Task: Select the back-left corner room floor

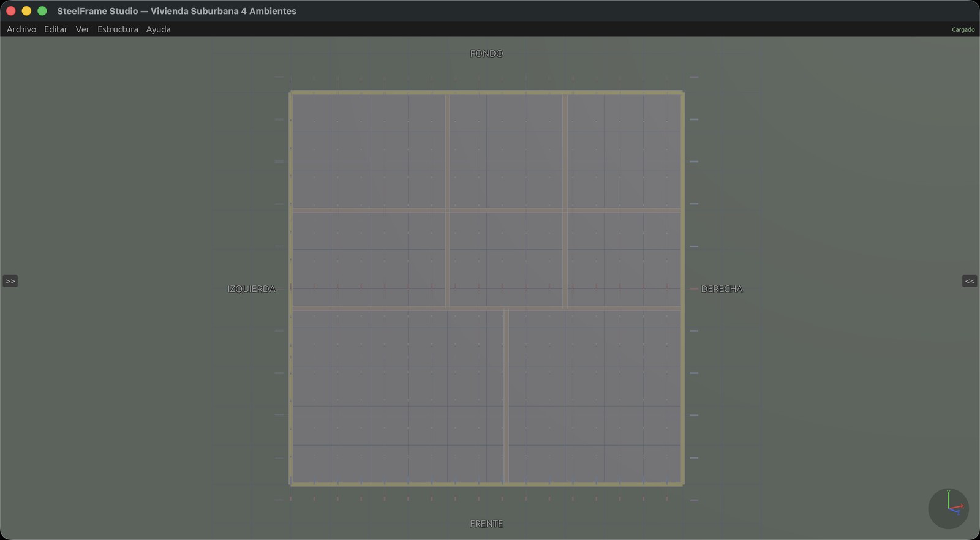Action: pos(369,150)
